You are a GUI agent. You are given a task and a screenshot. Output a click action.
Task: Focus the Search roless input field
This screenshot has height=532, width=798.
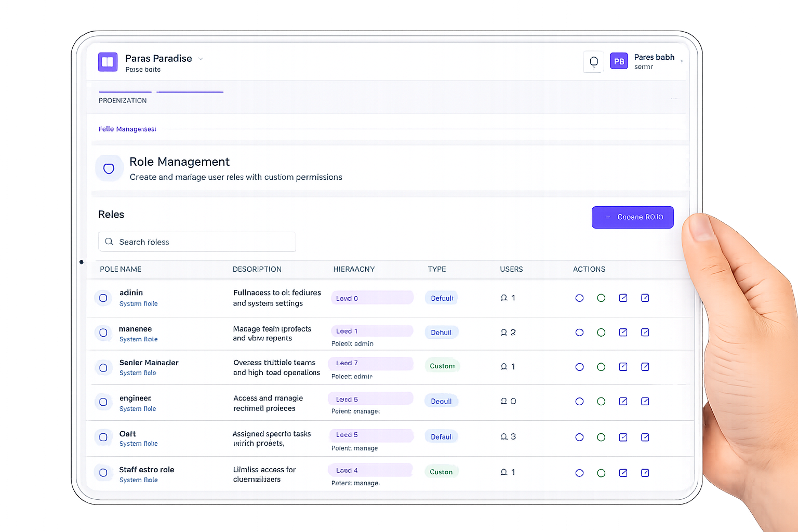pos(197,242)
